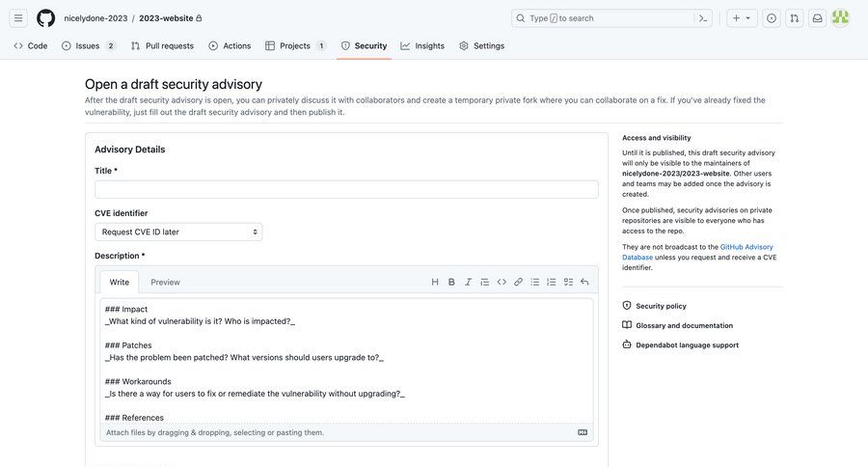
Task: Click the Projects count badge 1
Action: pos(321,46)
